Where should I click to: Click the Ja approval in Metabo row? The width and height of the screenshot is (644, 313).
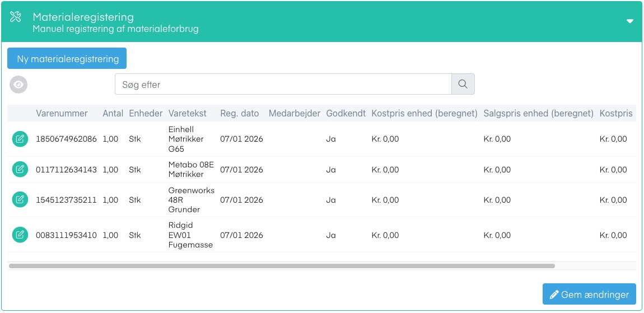pyautogui.click(x=330, y=169)
